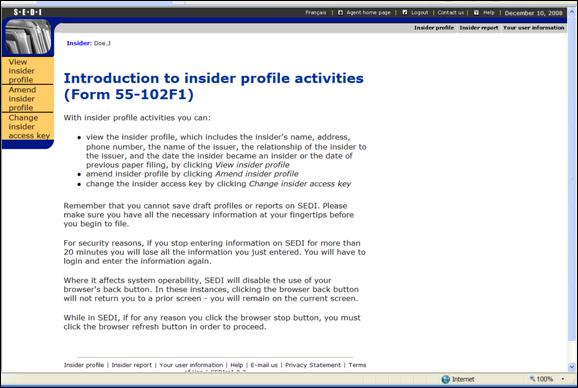Click the SEDI logo in header

pos(28,12)
